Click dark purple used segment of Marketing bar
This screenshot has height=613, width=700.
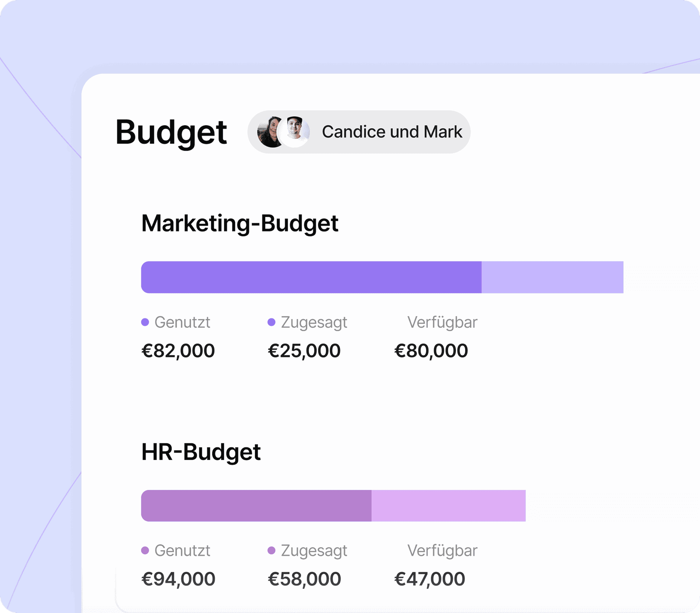pos(311,277)
